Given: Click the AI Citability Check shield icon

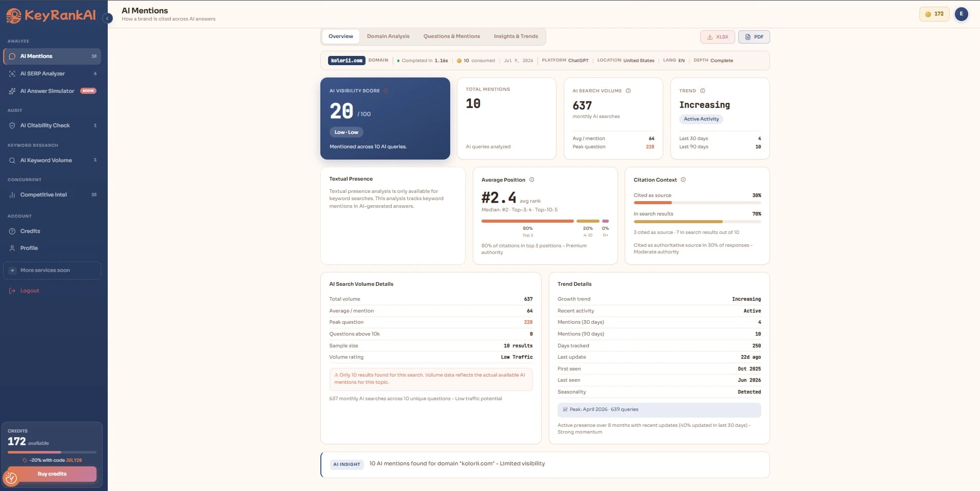Looking at the screenshot, I should [x=12, y=125].
